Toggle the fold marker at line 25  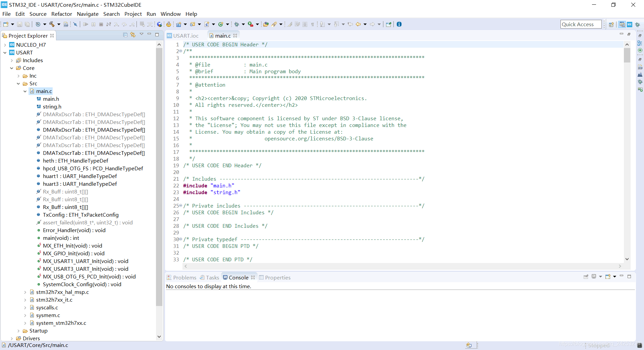(x=181, y=206)
